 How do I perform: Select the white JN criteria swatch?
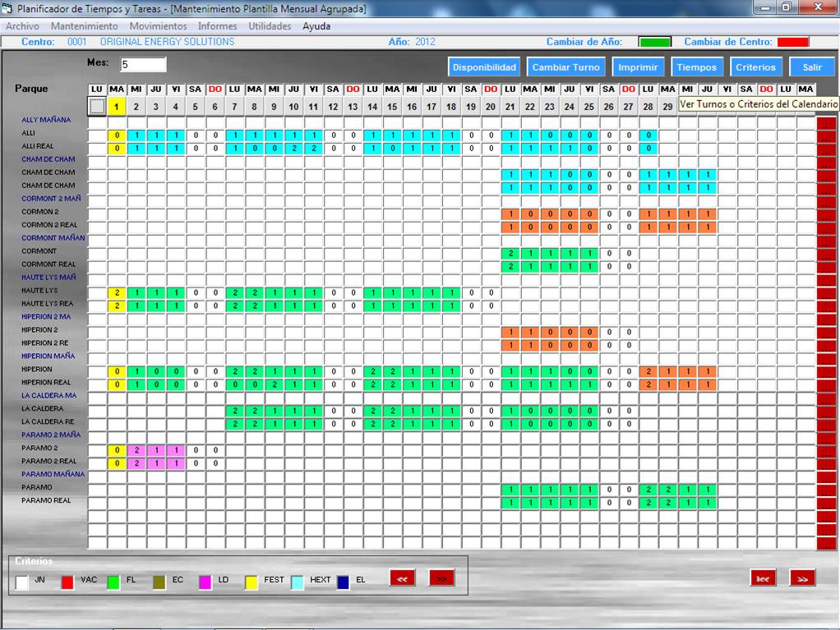pyautogui.click(x=22, y=582)
